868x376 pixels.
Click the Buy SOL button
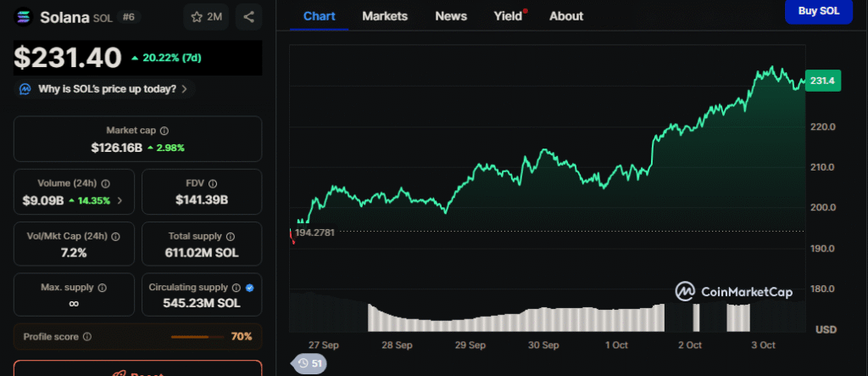(819, 11)
